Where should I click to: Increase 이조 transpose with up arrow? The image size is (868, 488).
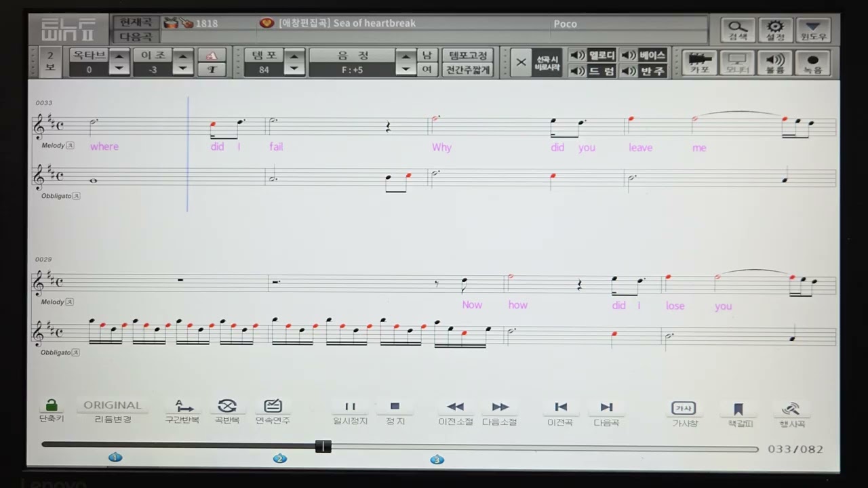coord(183,56)
